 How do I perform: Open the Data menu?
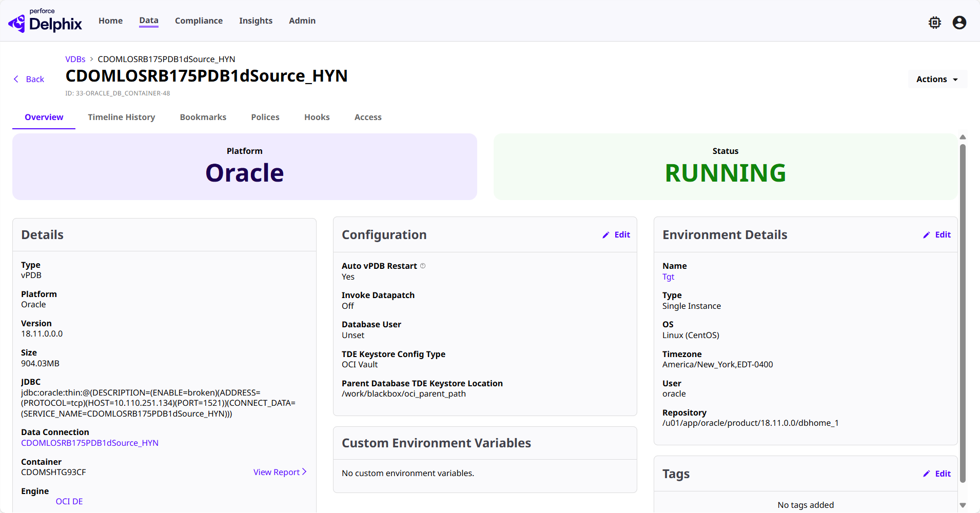click(149, 21)
